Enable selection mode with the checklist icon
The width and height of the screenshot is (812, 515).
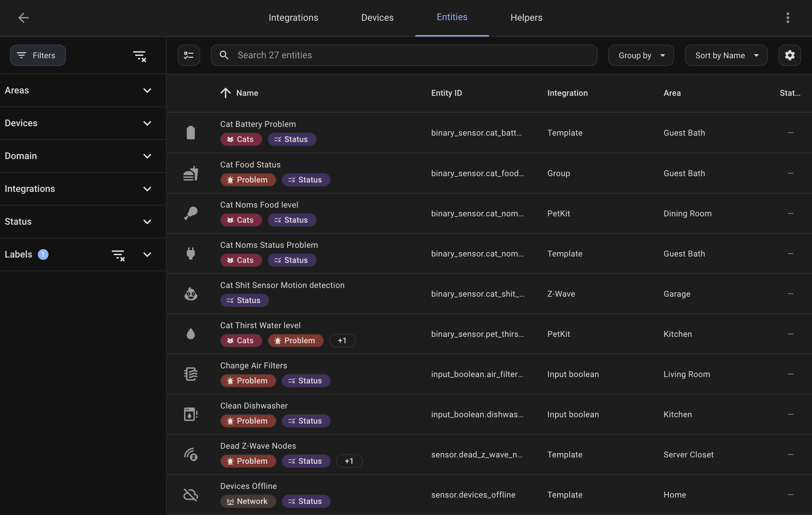point(188,55)
